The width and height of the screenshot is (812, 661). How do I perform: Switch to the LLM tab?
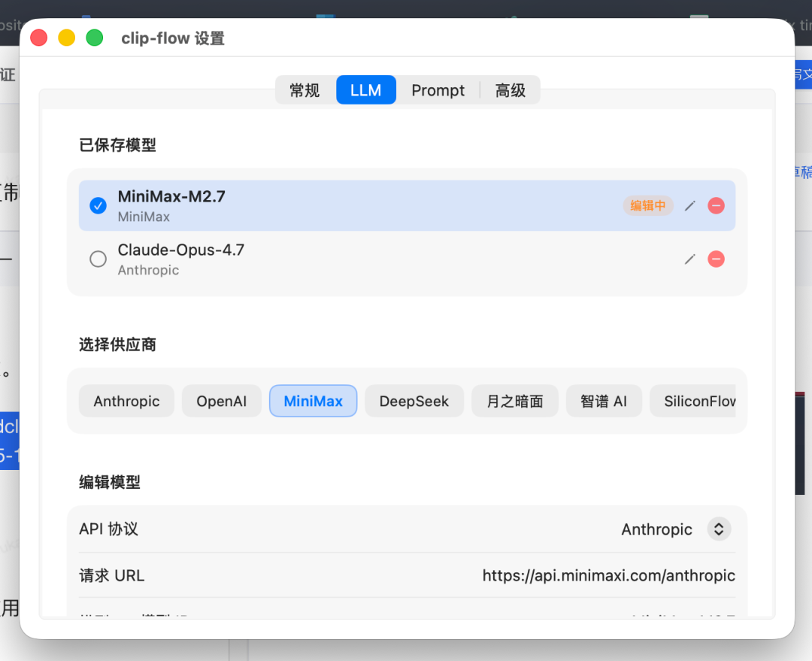[x=365, y=90]
